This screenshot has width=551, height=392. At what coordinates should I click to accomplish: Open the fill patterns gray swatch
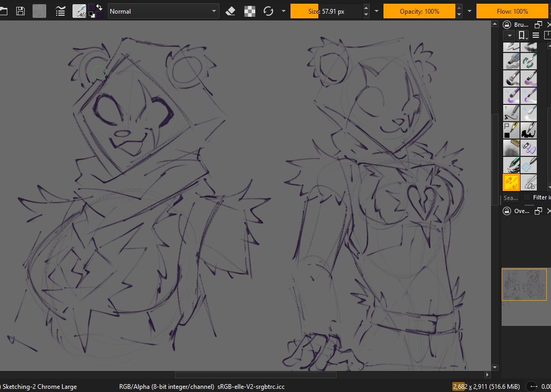pos(39,11)
